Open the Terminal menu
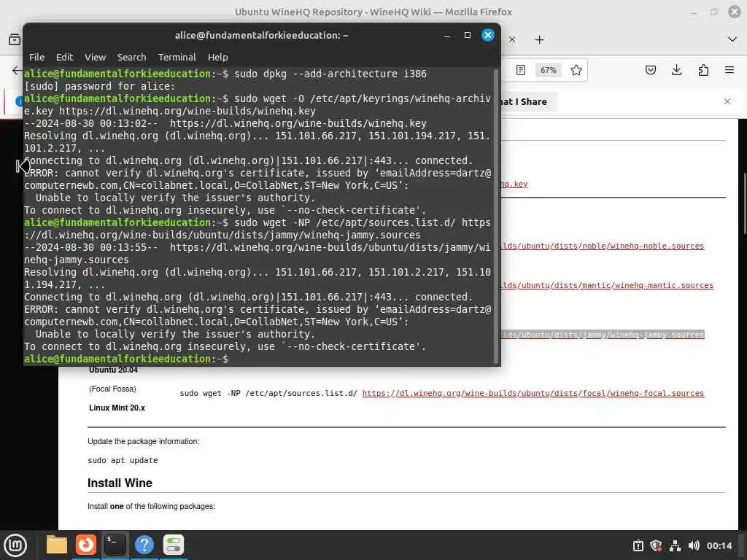This screenshot has height=560, width=747. pos(177,57)
